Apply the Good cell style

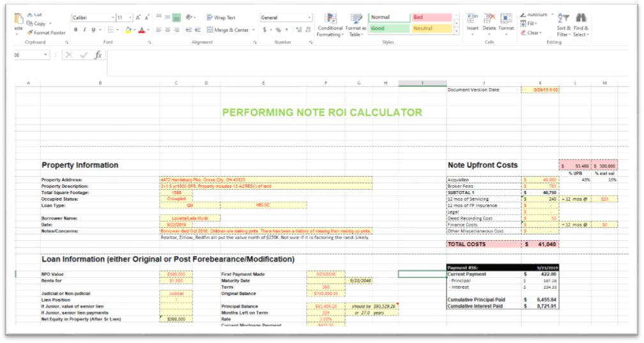click(389, 28)
